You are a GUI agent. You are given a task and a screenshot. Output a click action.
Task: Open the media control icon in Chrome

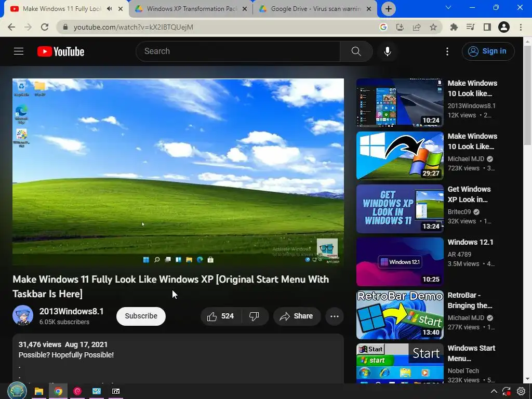tap(470, 27)
